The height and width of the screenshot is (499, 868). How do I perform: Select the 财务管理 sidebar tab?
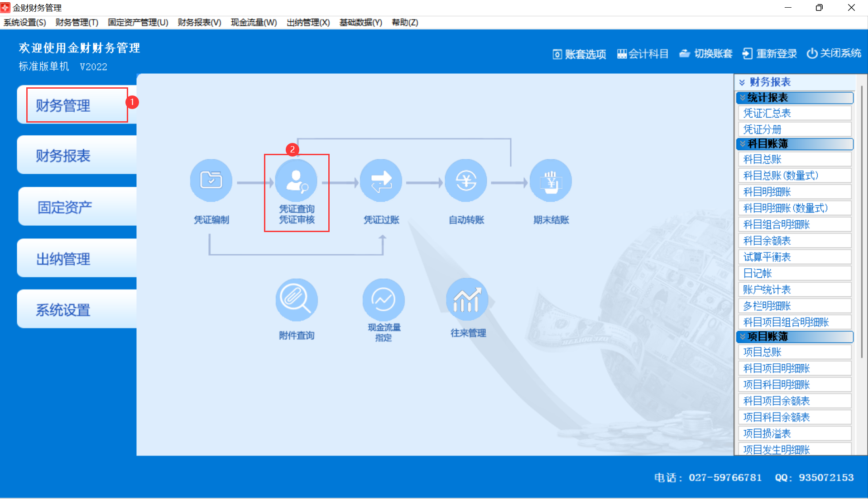[77, 105]
